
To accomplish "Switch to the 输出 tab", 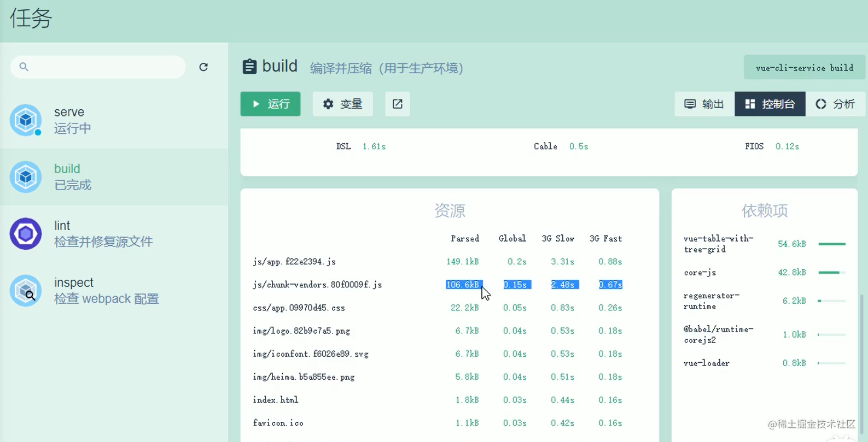I will [x=704, y=104].
